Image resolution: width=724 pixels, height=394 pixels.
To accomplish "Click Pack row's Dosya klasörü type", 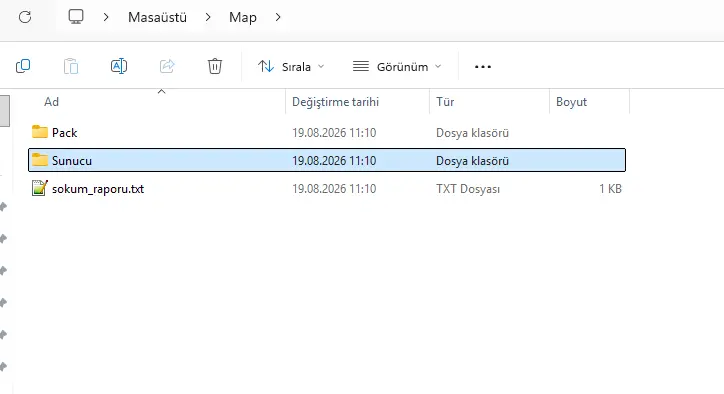I will click(x=472, y=133).
